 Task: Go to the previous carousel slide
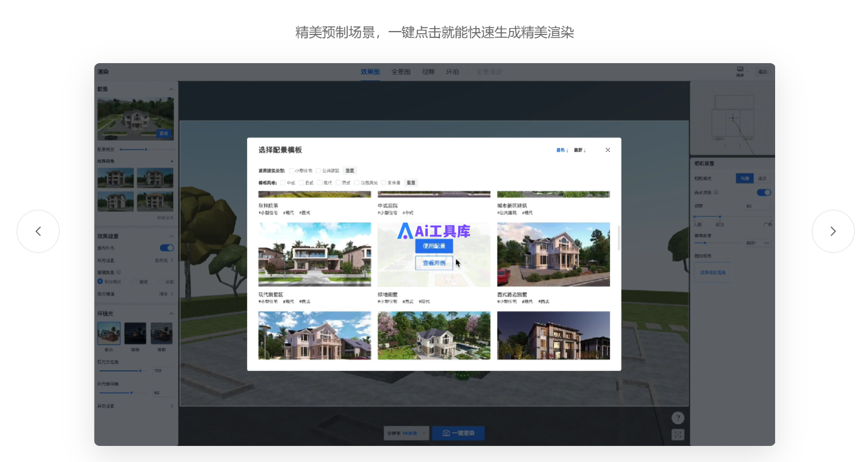coord(38,231)
